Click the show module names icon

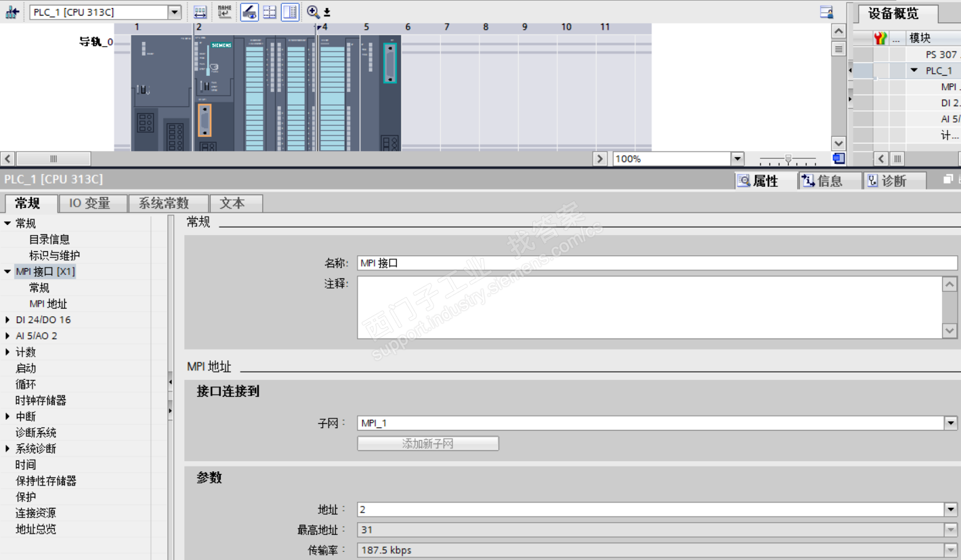pos(225,12)
